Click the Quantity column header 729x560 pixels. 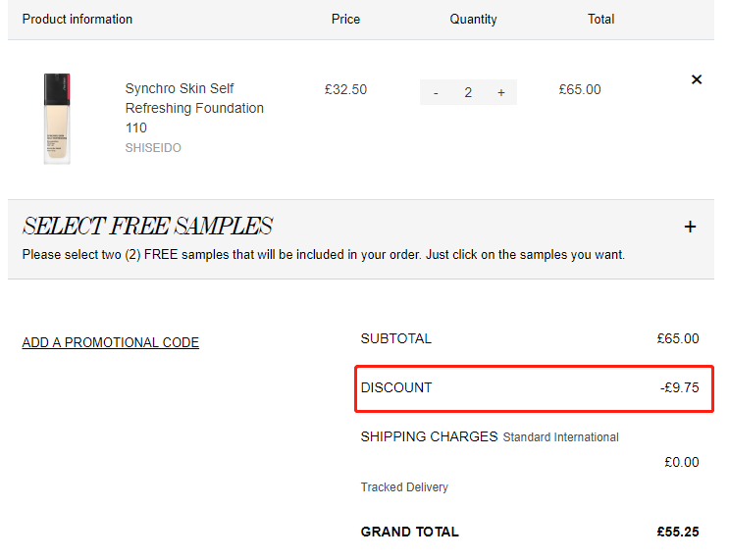click(x=473, y=19)
